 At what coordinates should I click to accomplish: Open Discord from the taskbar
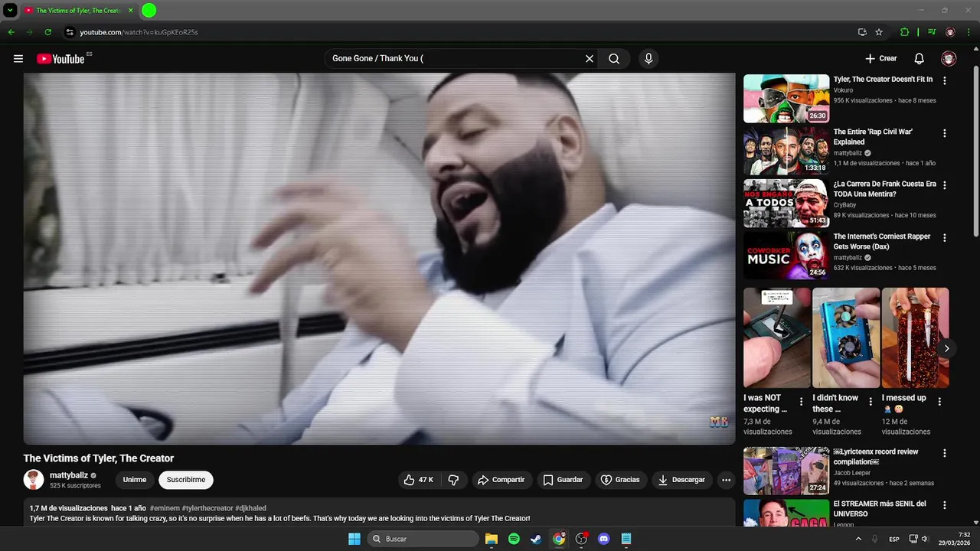coord(603,539)
